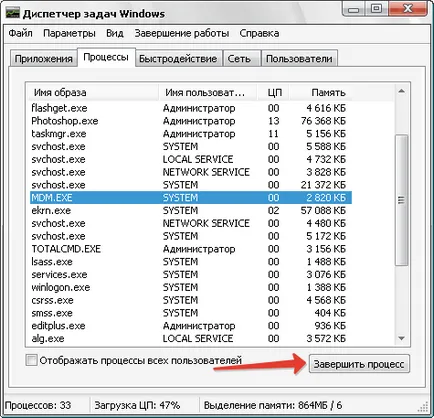
Task: Click svchost.exe using 3 828 КБ
Action: click(191, 172)
